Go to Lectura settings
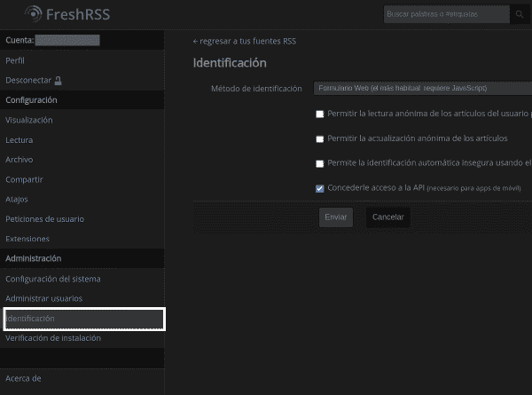Screen dimensions: 532x395 (x=20, y=140)
